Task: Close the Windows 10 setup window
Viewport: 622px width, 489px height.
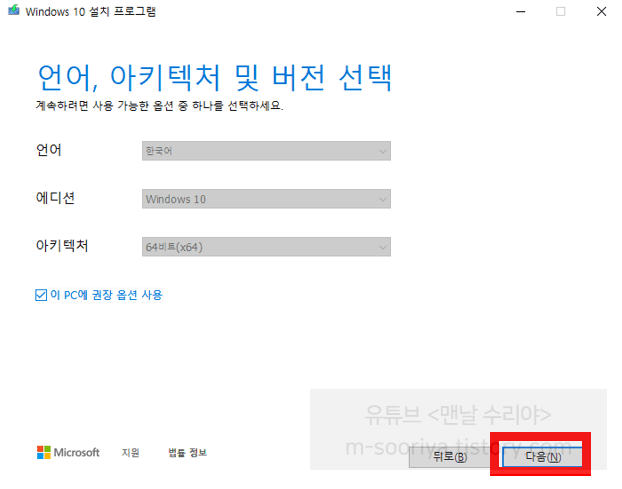Action: click(601, 12)
